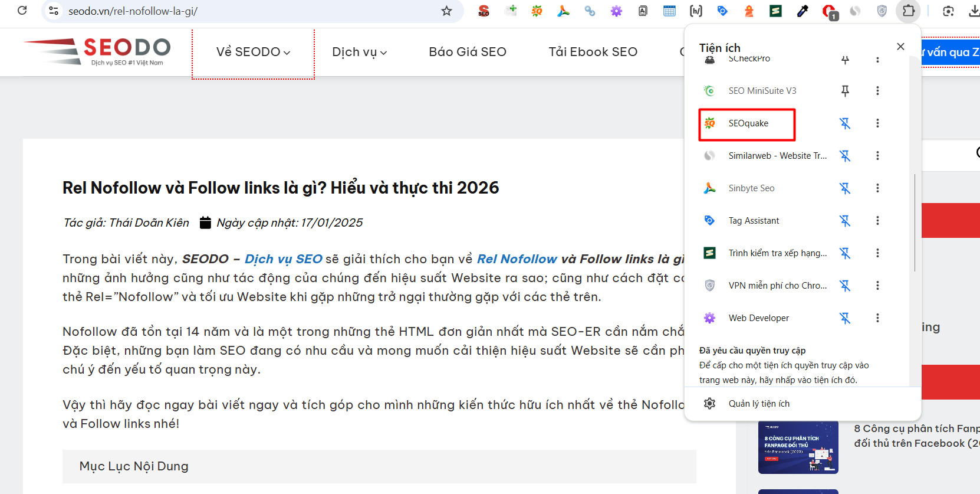Image resolution: width=980 pixels, height=494 pixels.
Task: Unpin Similarweb from the toolbar
Action: pyautogui.click(x=845, y=156)
